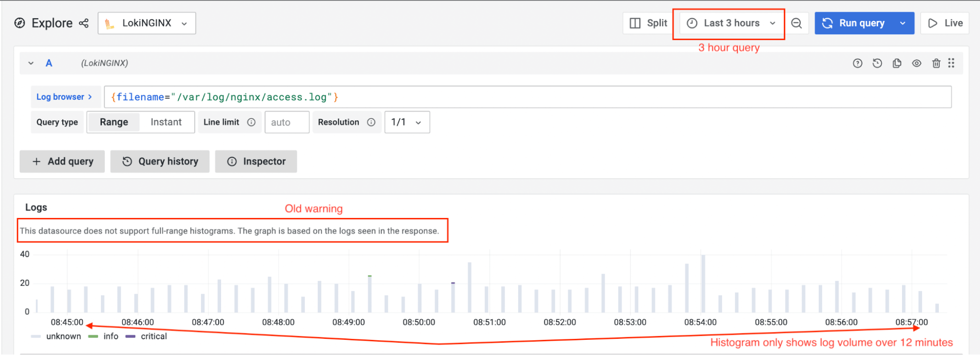Click the query help icon in row A

pyautogui.click(x=857, y=63)
